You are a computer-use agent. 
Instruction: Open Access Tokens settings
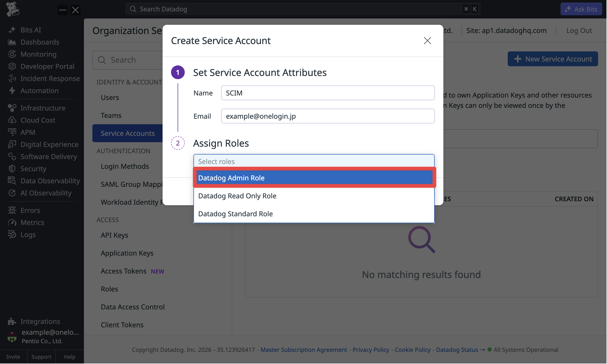click(124, 271)
